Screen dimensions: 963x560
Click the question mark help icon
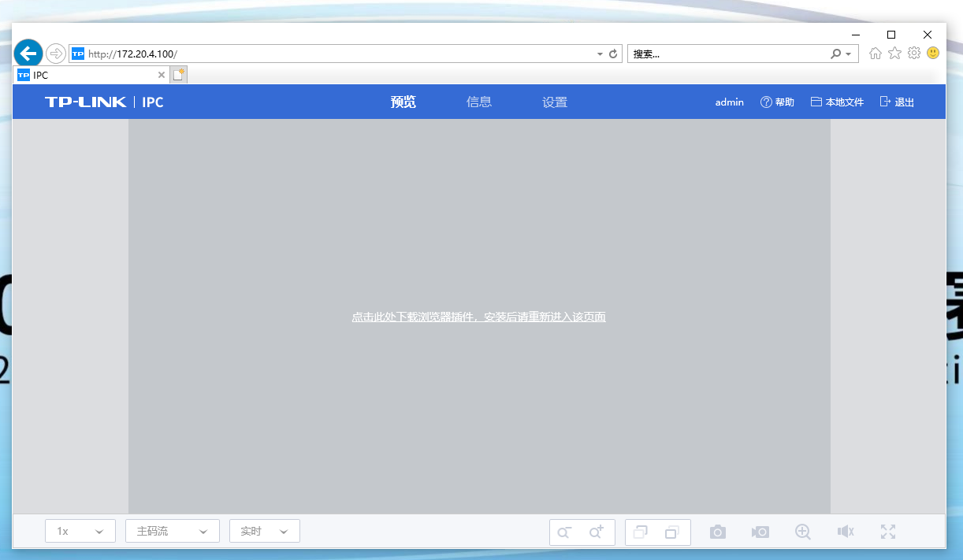pyautogui.click(x=766, y=102)
